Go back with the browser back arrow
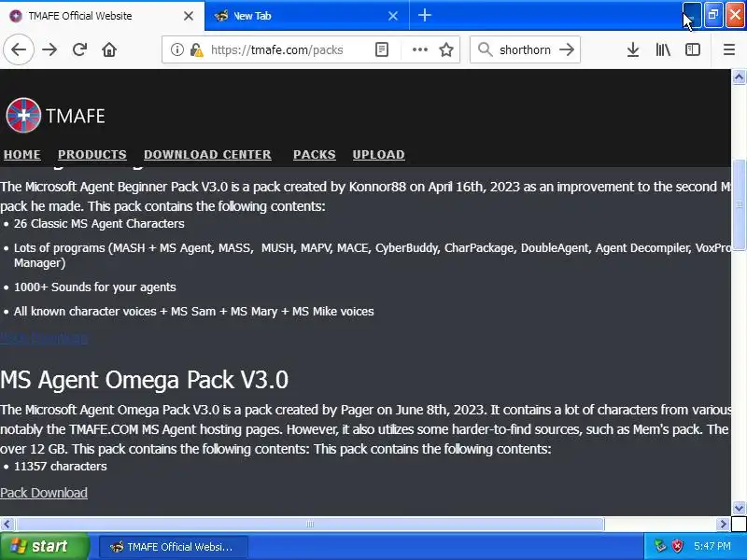747x560 pixels. pyautogui.click(x=19, y=49)
